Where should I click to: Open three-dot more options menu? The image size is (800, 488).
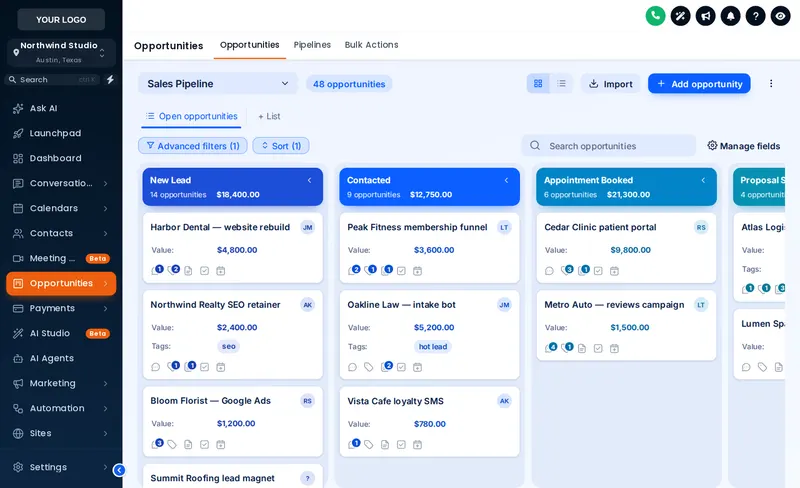[771, 84]
